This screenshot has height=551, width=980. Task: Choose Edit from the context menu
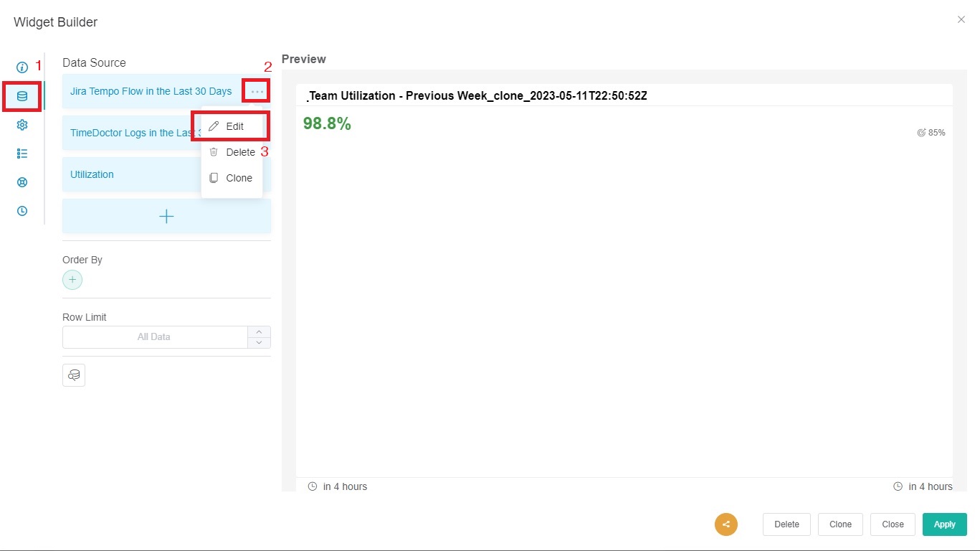pyautogui.click(x=234, y=126)
